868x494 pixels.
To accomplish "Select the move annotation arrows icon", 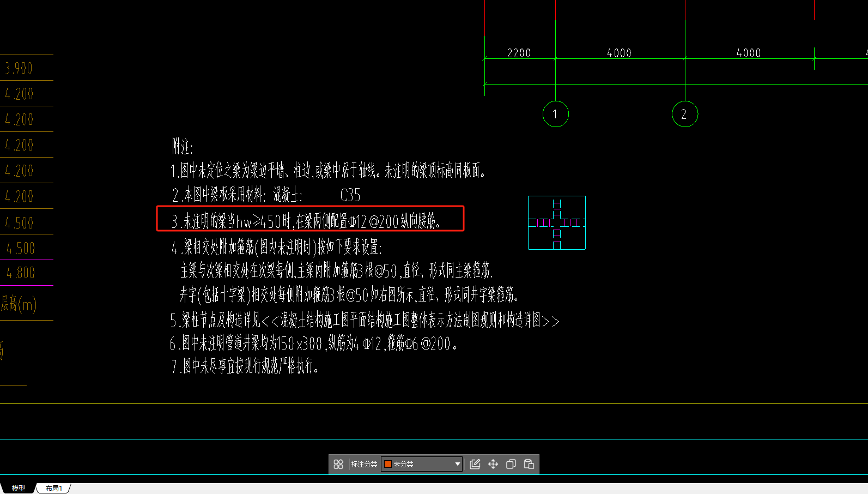I will click(x=493, y=464).
